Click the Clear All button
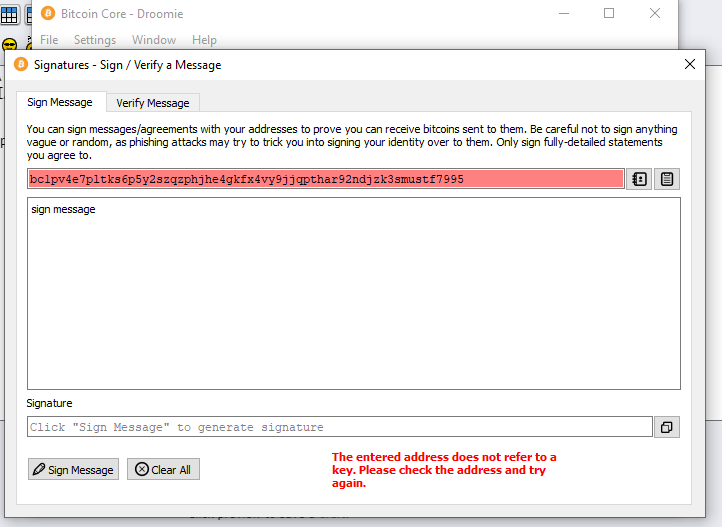This screenshot has height=527, width=722. (163, 469)
